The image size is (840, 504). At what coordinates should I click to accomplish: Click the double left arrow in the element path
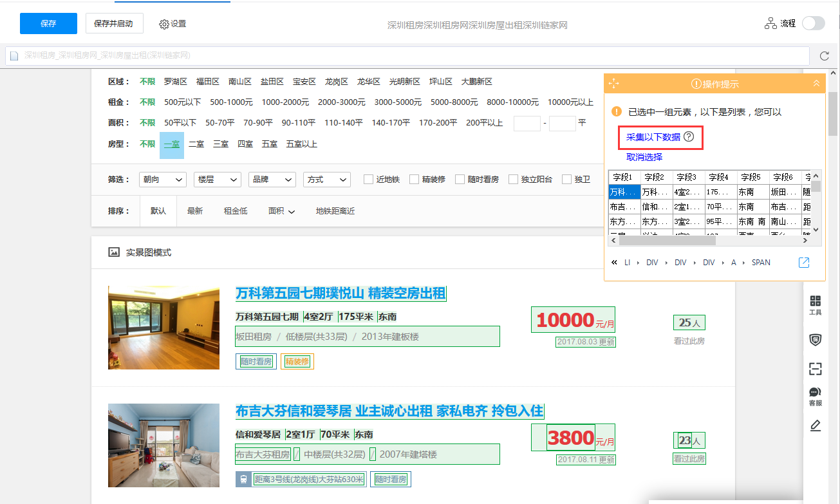click(614, 263)
